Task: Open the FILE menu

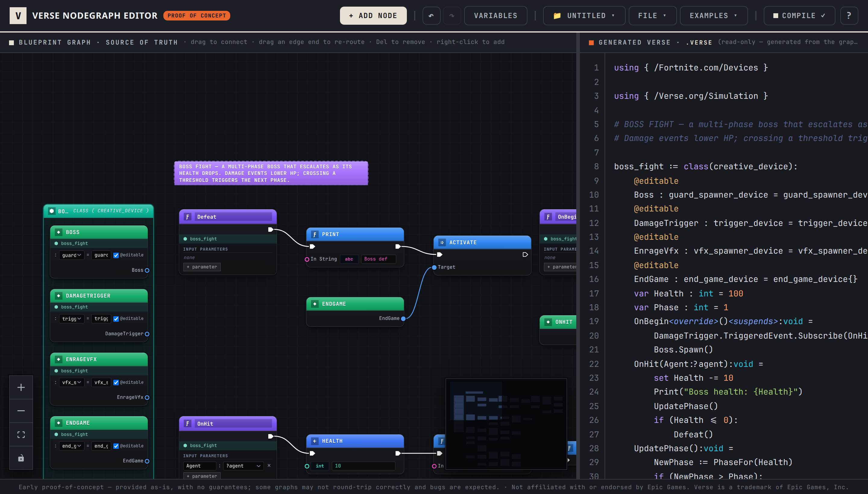Action: pyautogui.click(x=653, y=16)
